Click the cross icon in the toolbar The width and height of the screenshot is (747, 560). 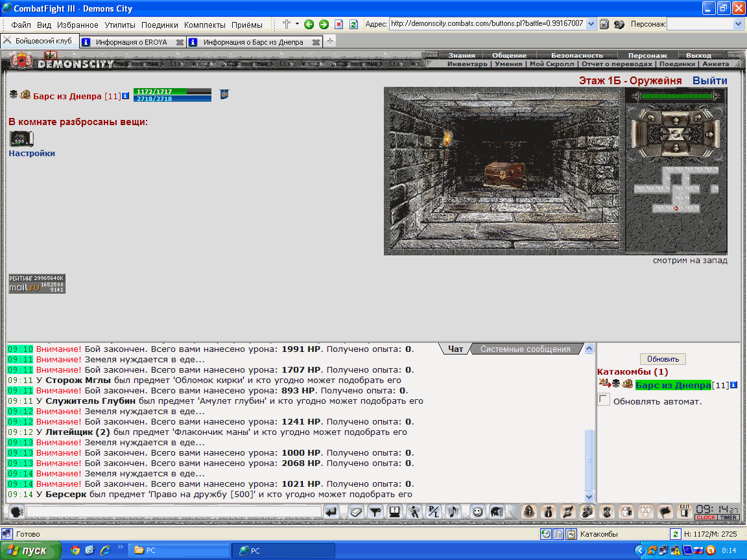coord(287,24)
